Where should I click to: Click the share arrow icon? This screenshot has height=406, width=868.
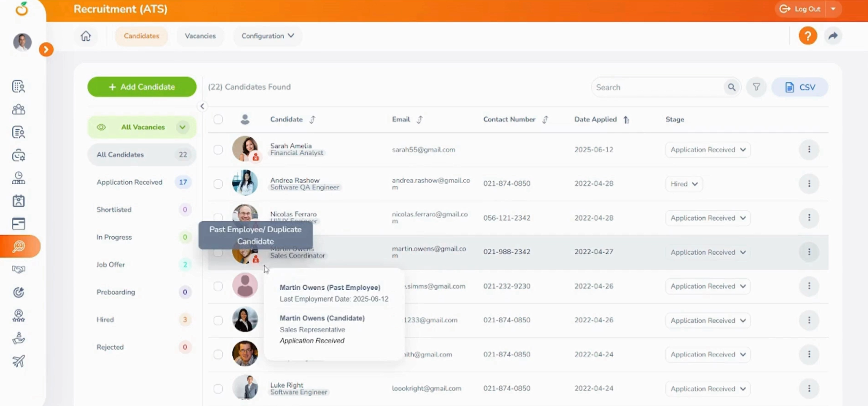coord(833,36)
